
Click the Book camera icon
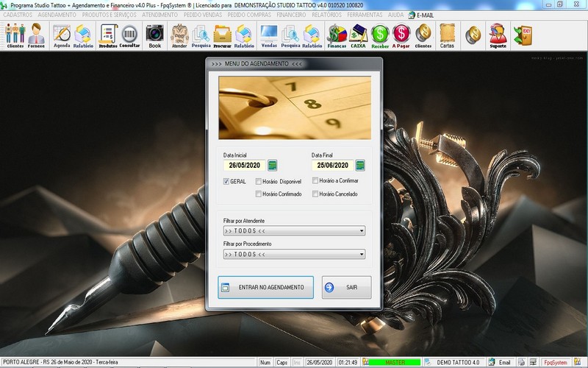click(x=154, y=35)
